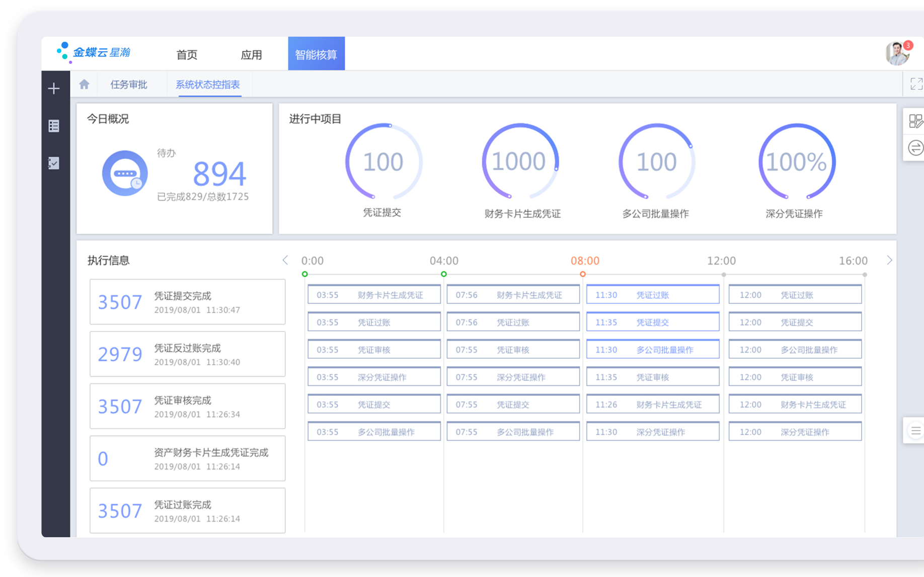
Task: Open the 应用 top menu
Action: 251,54
